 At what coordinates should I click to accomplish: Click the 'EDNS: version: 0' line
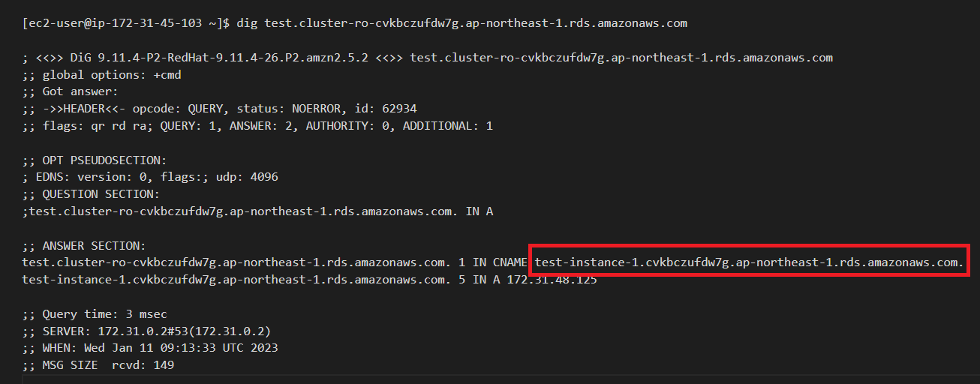tap(151, 178)
